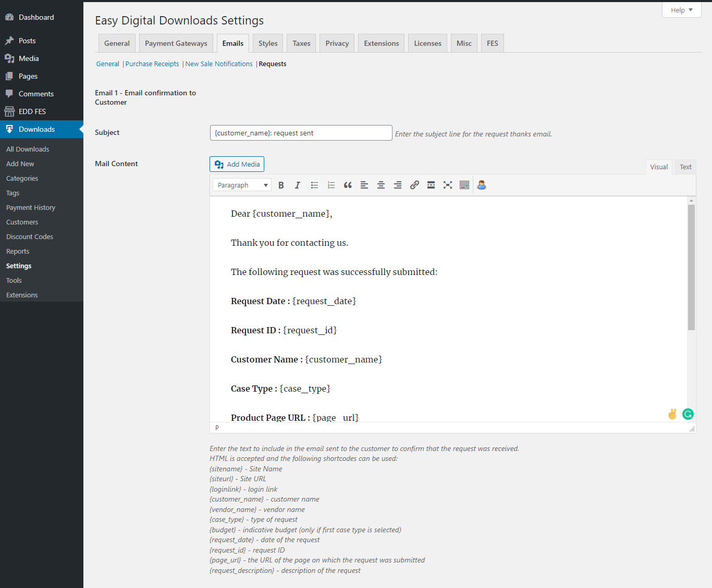Open the Privacy tab
Screen dimensions: 712x588
[x=337, y=43]
